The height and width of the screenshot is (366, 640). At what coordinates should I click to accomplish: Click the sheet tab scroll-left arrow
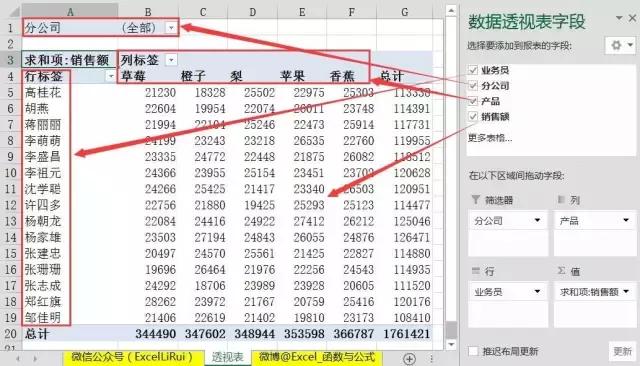click(x=18, y=359)
